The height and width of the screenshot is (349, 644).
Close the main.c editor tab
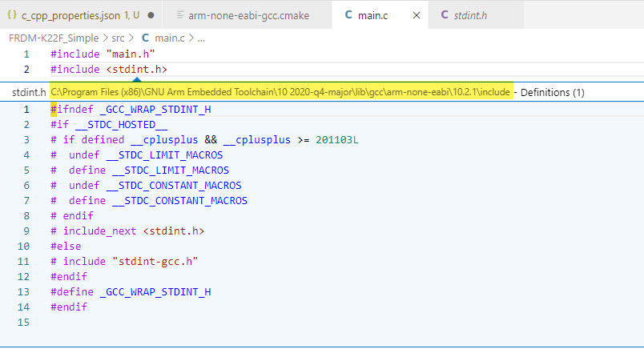coord(416,14)
